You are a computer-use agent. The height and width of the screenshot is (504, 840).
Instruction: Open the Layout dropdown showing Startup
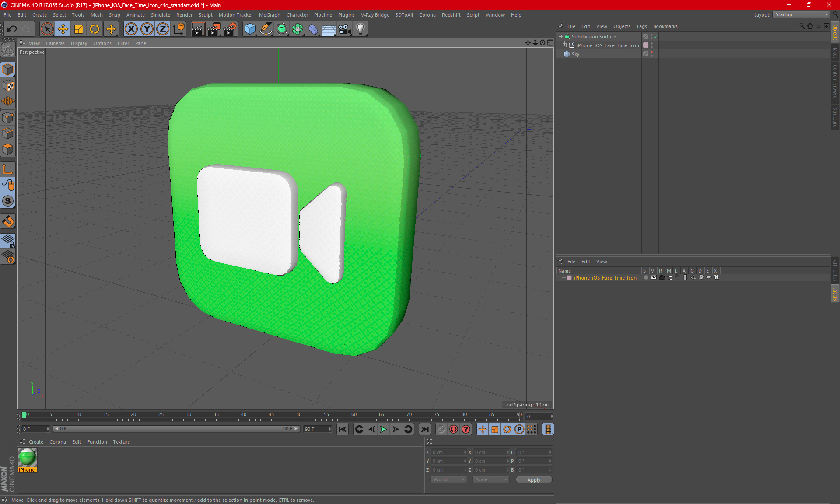(801, 14)
